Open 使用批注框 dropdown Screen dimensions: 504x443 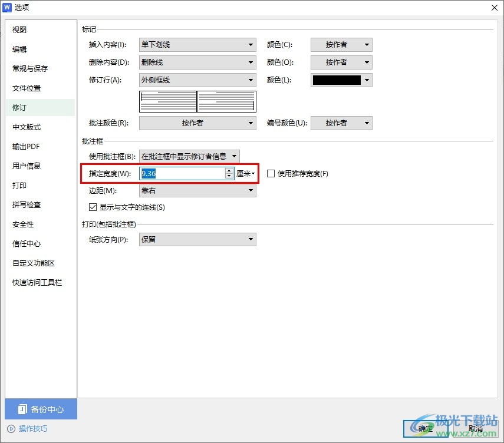coord(189,157)
